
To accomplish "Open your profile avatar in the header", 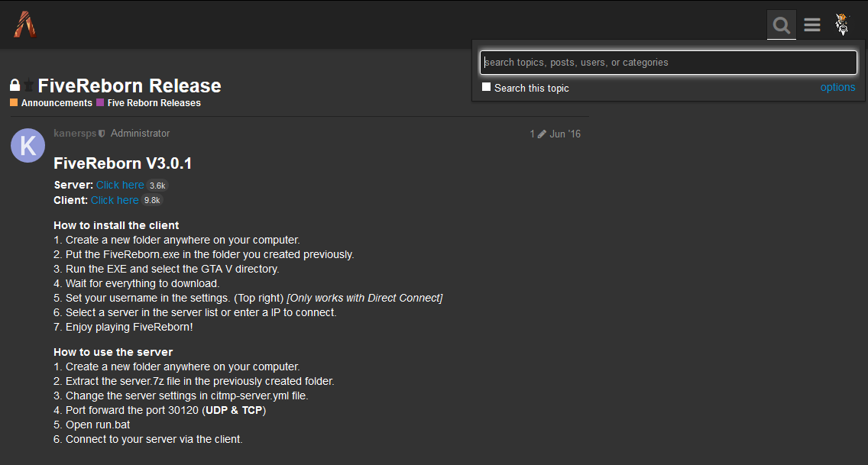I will pyautogui.click(x=842, y=24).
